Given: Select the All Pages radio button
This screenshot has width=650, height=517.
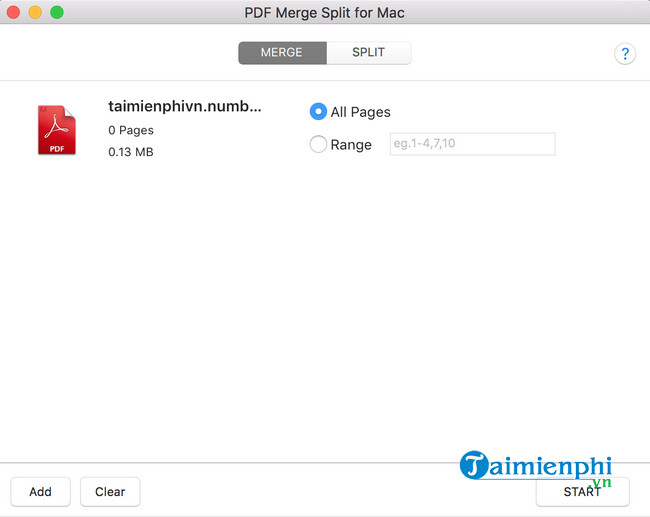Looking at the screenshot, I should coord(318,112).
